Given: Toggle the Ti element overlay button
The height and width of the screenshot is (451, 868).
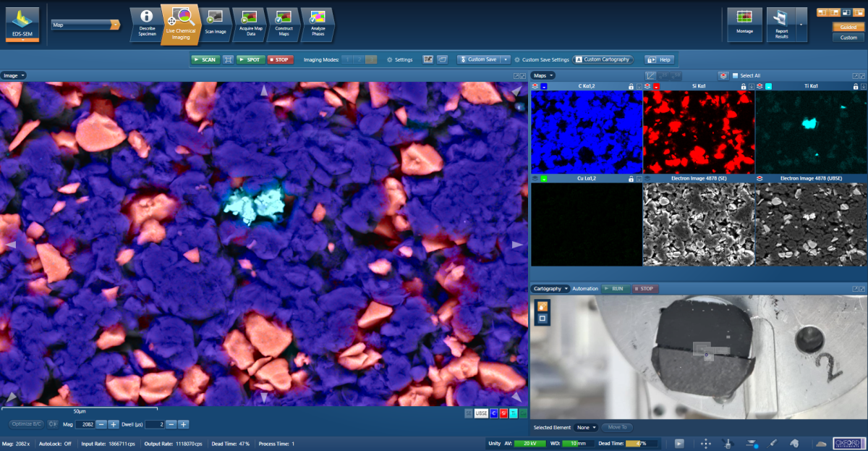Looking at the screenshot, I should point(514,413).
